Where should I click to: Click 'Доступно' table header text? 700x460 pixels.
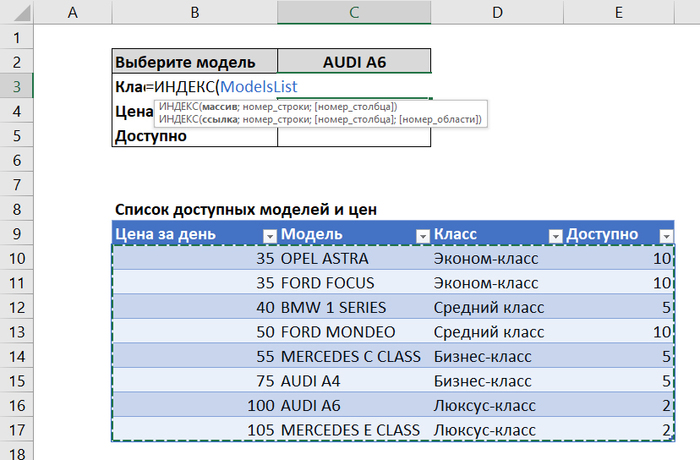(602, 234)
